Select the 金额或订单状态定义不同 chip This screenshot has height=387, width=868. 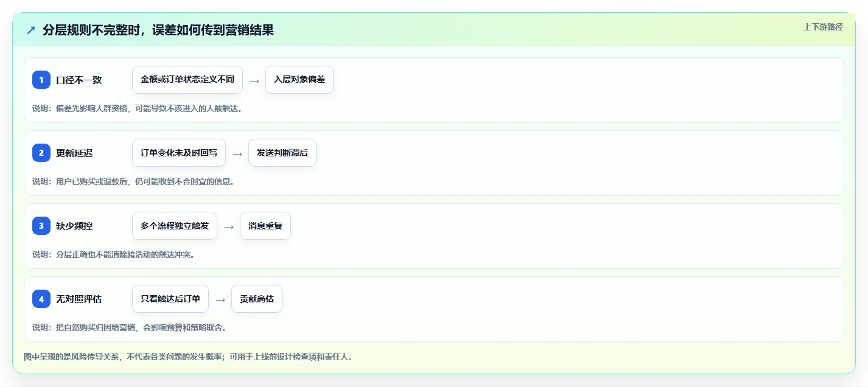187,80
